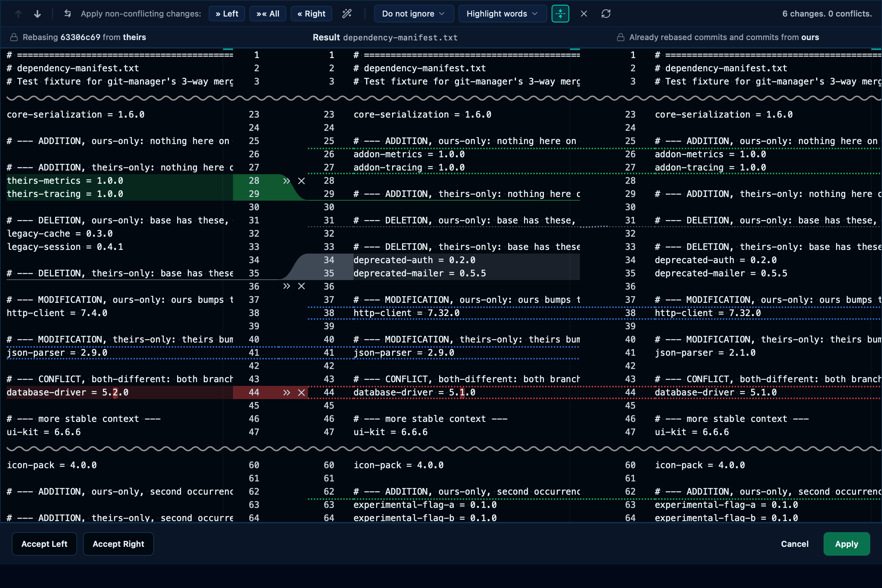The width and height of the screenshot is (882, 588).
Task: Ignore database-driver change X on line 44
Action: (301, 392)
